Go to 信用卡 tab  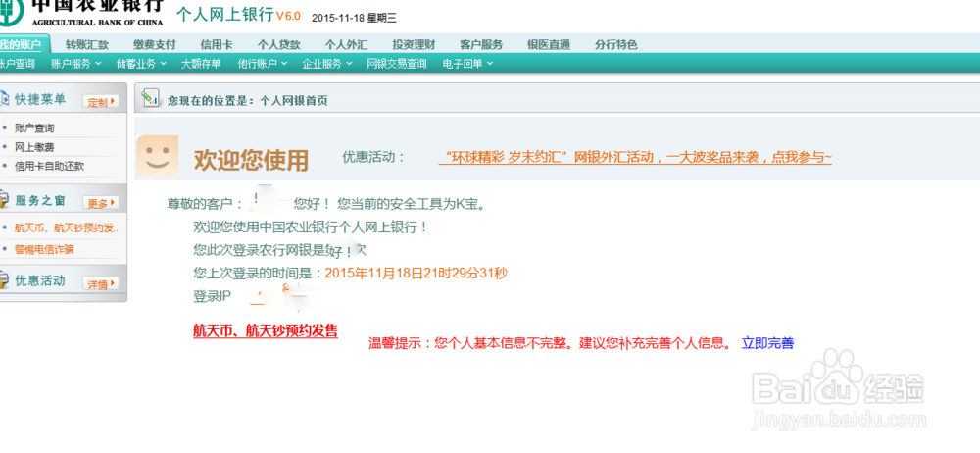[x=217, y=44]
